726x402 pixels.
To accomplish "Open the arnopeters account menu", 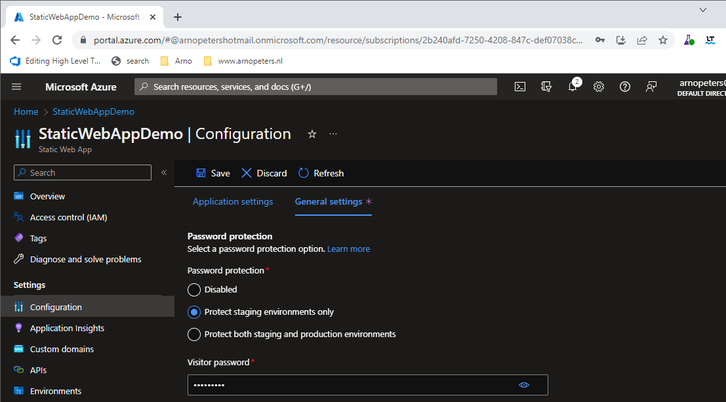I will [701, 87].
